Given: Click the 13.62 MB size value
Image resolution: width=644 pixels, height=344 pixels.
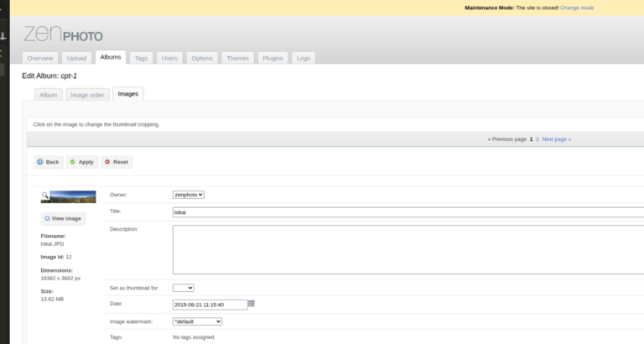Looking at the screenshot, I should (x=52, y=300).
